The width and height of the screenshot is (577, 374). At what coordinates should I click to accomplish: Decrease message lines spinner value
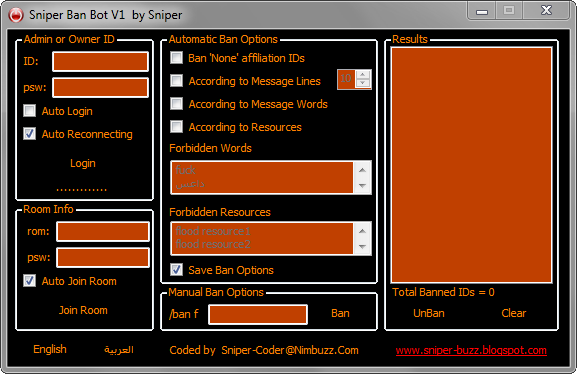(x=363, y=83)
